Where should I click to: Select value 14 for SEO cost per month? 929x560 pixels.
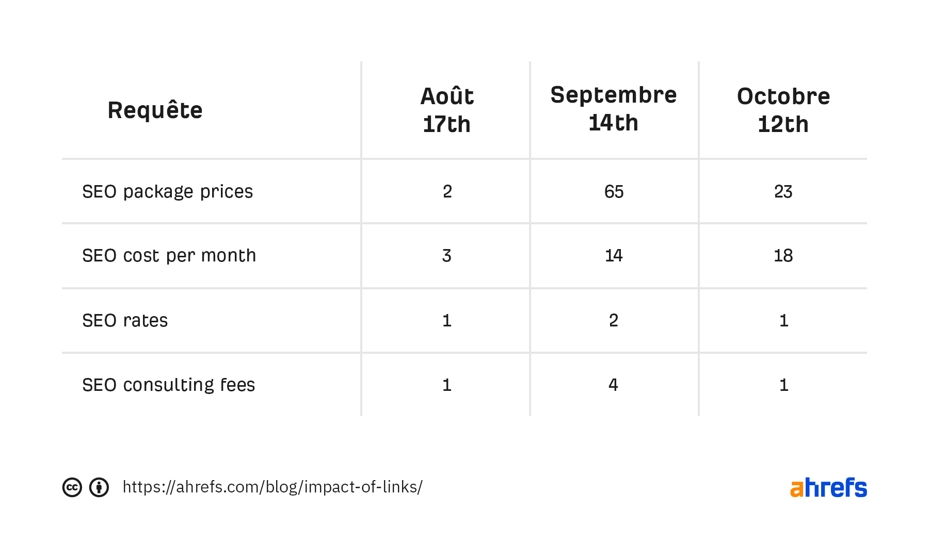[x=614, y=256]
